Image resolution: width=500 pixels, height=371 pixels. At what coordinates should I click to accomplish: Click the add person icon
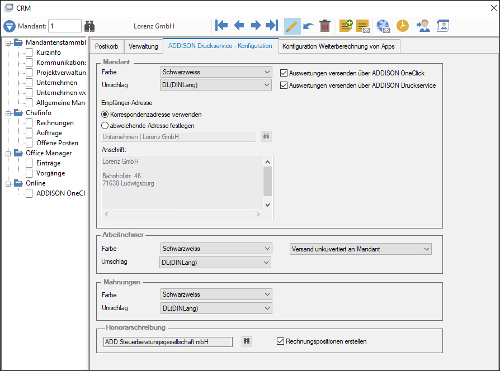[423, 26]
